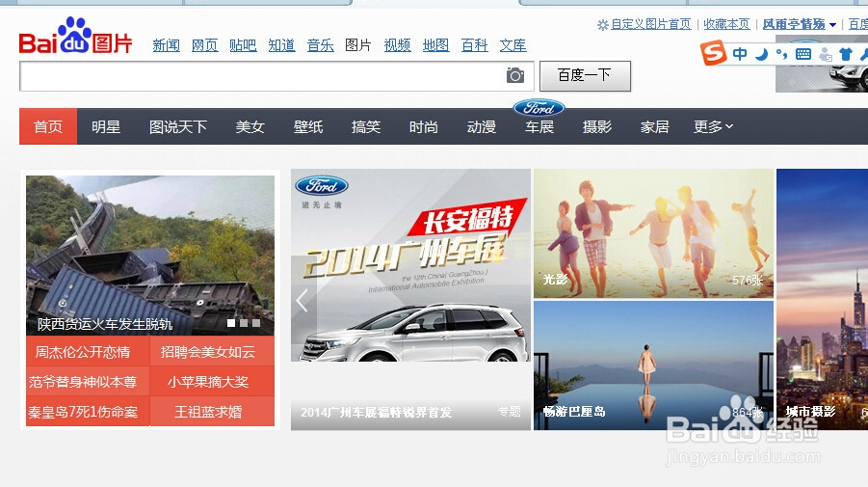Open the 网页 link
The image size is (868, 487).
(x=205, y=45)
